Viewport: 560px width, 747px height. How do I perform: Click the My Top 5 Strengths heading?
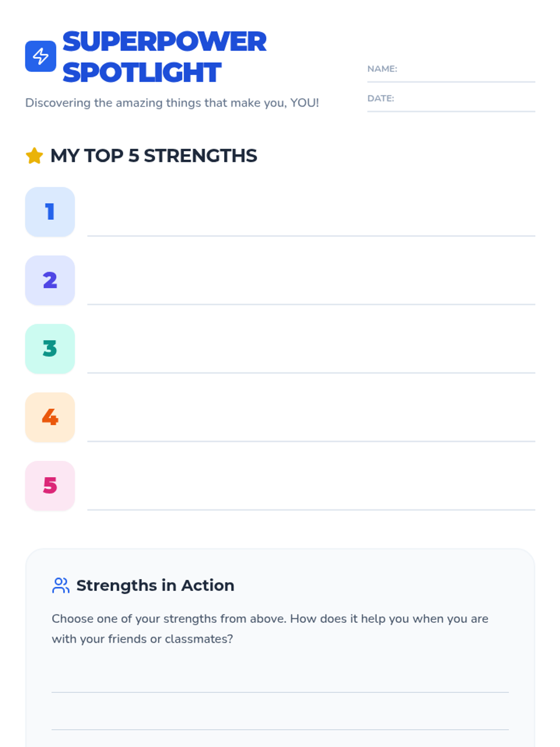[x=154, y=156]
